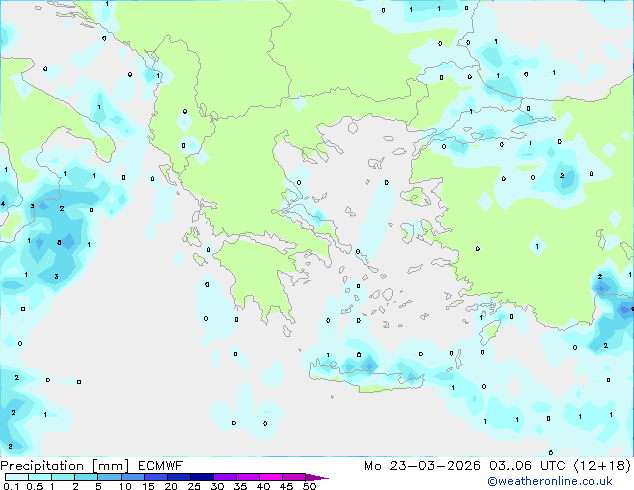The image size is (634, 490).
Task: Select the 1–2 mm legend swatch
Action: coord(63,477)
